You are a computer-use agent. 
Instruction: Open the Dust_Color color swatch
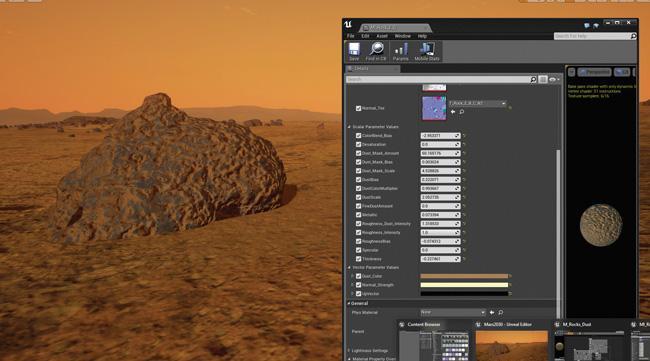(x=464, y=276)
